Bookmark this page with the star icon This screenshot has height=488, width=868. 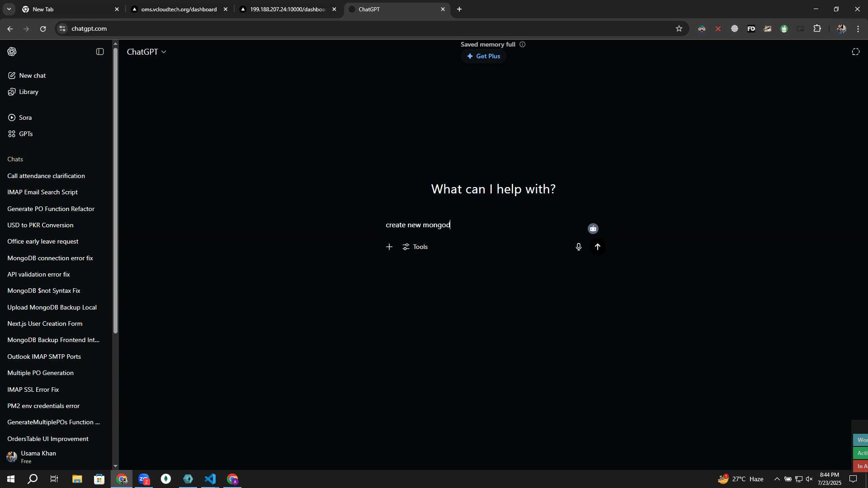[679, 28]
